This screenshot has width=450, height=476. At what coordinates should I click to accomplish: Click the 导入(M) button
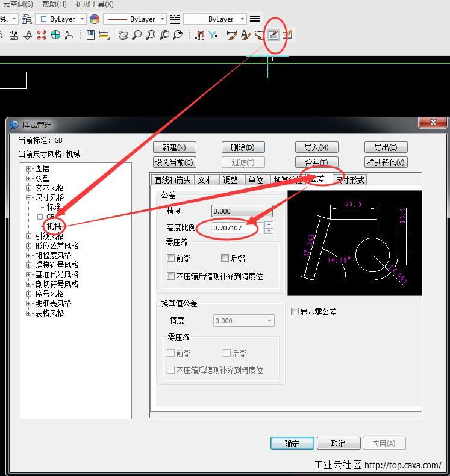click(316, 147)
